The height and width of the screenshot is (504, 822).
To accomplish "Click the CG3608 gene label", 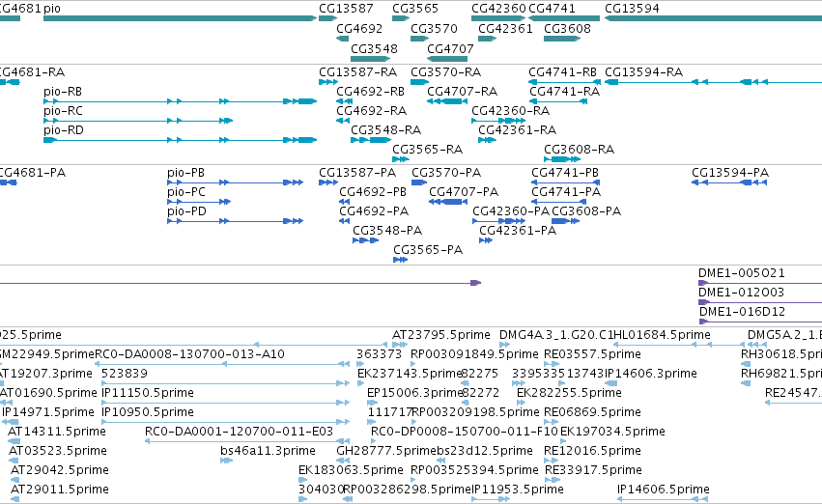I will (x=567, y=29).
